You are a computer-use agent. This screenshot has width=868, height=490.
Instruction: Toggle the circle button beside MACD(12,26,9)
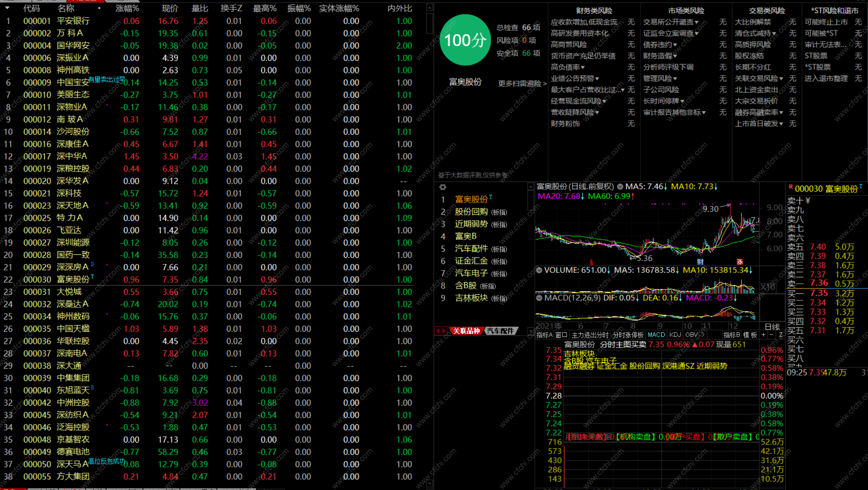(539, 298)
